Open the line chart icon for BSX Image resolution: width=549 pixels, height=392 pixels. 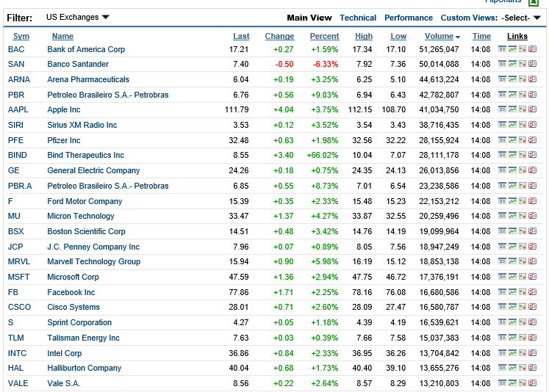[512, 231]
